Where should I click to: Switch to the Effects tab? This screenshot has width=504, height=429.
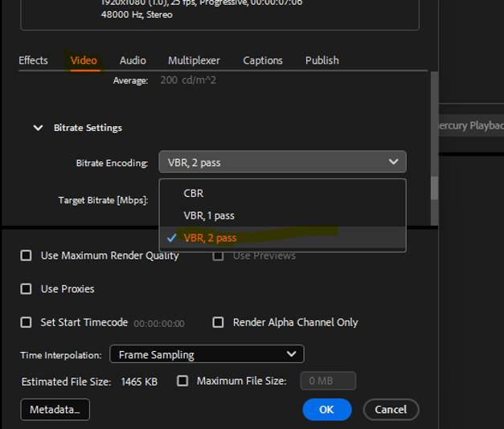tap(33, 60)
